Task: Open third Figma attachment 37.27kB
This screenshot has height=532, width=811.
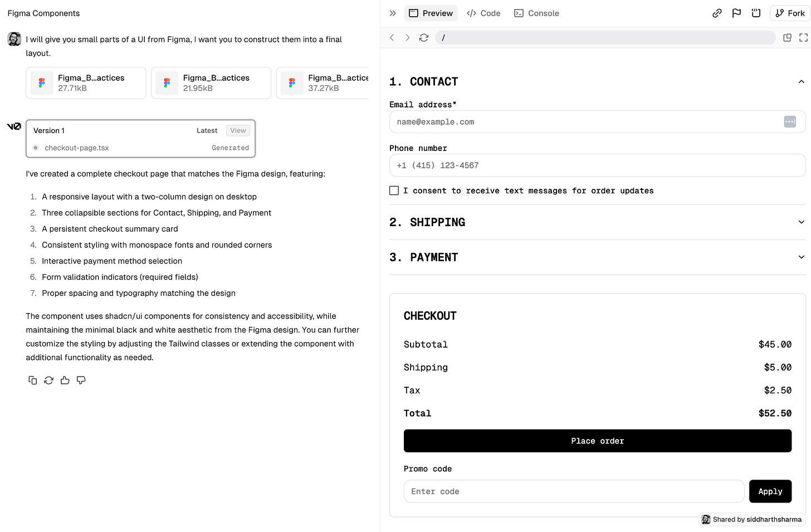Action: pos(323,83)
